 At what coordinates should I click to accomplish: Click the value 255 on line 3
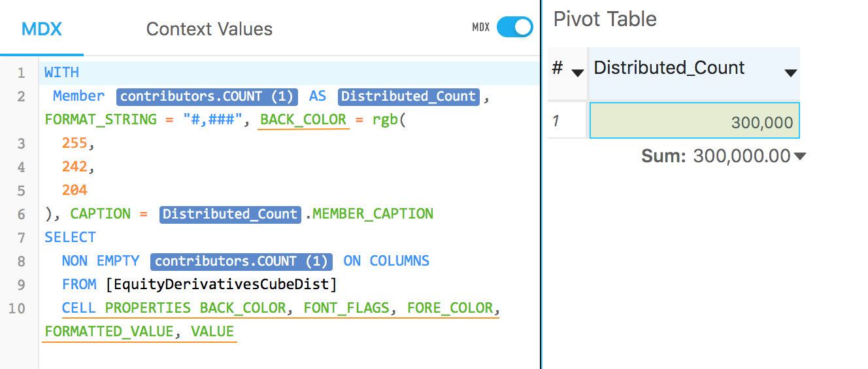75,143
